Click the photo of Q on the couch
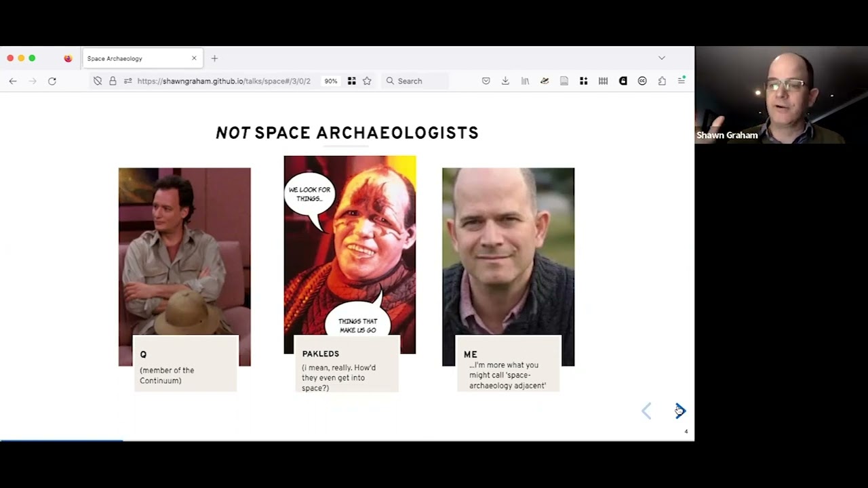Viewport: 868px width, 488px height. pos(184,267)
